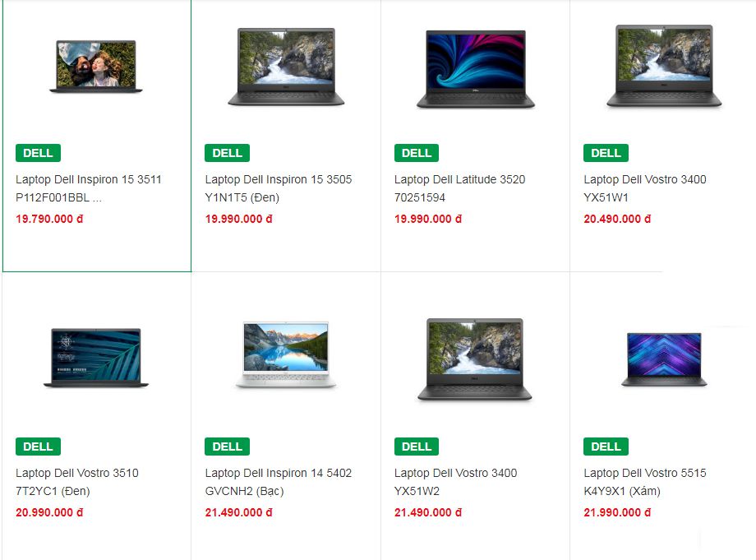Go to Laptop Dell Vostro 5515 K4Y9X1 page

(x=645, y=482)
